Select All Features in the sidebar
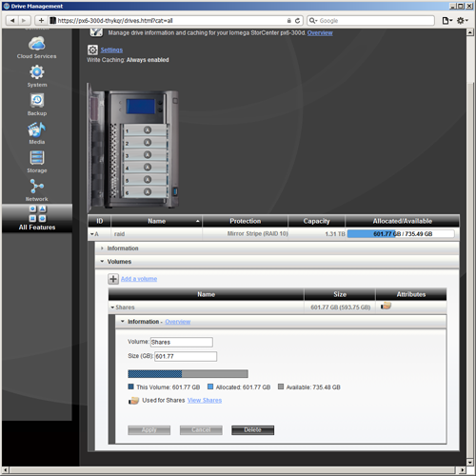Viewport: 476px width, 476px height. tap(37, 218)
